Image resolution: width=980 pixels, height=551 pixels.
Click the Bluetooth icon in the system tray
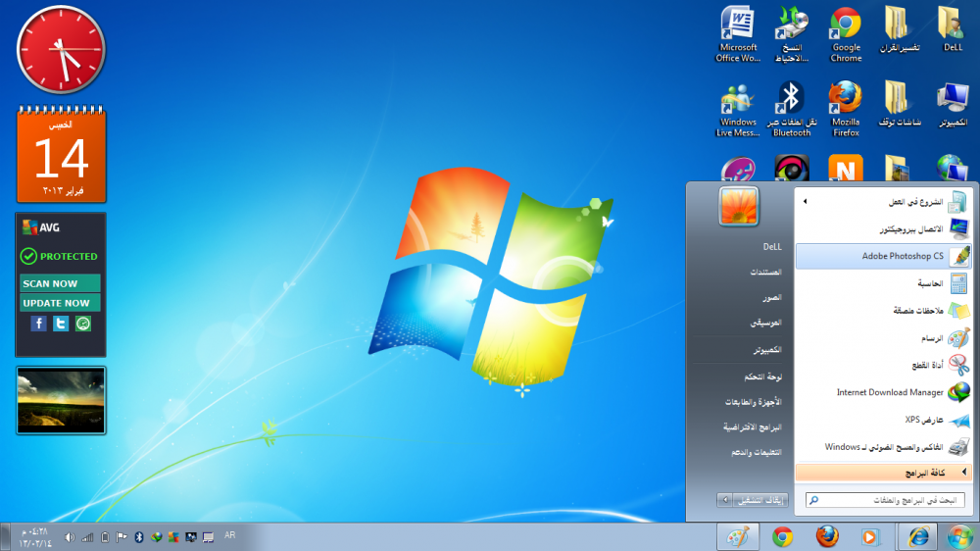tap(139, 537)
